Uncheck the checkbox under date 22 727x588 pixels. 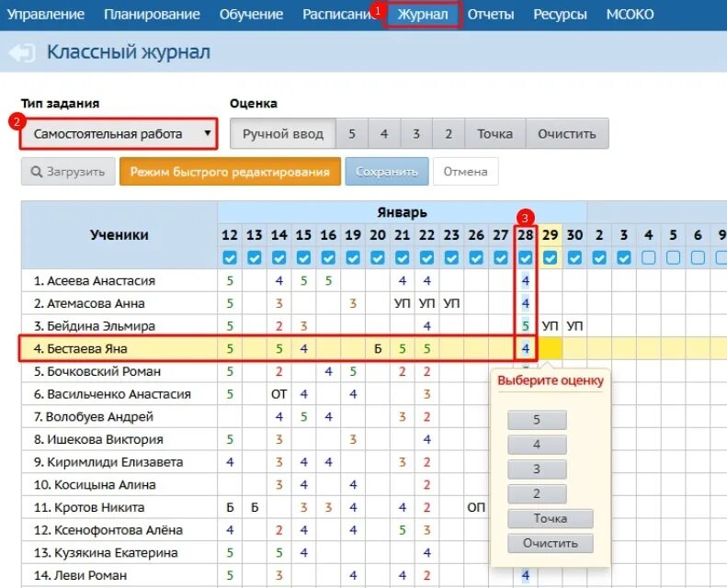[x=427, y=257]
